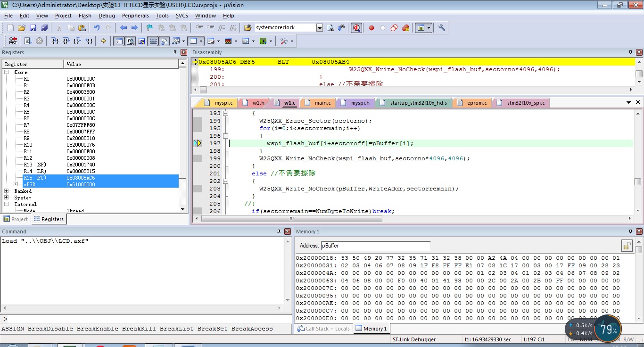The height and width of the screenshot is (347, 644).
Task: Open the Peripherals menu
Action: 135,16
